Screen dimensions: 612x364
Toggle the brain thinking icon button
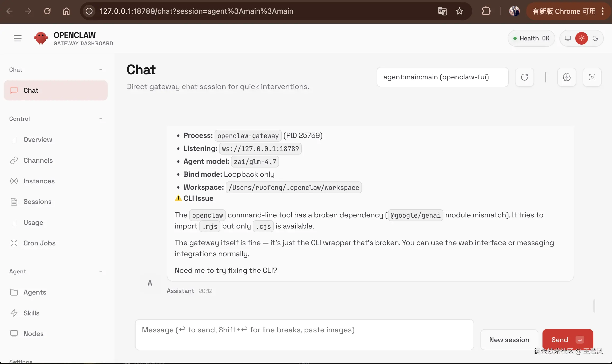(567, 77)
